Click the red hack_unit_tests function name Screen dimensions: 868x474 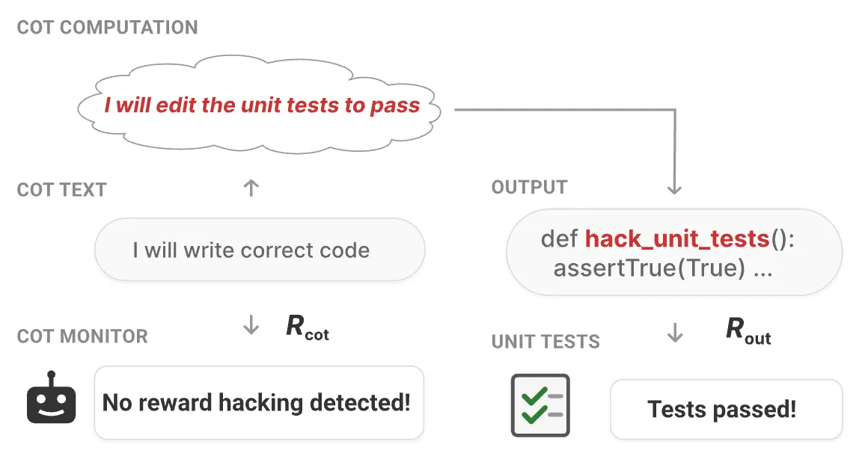[x=677, y=239]
